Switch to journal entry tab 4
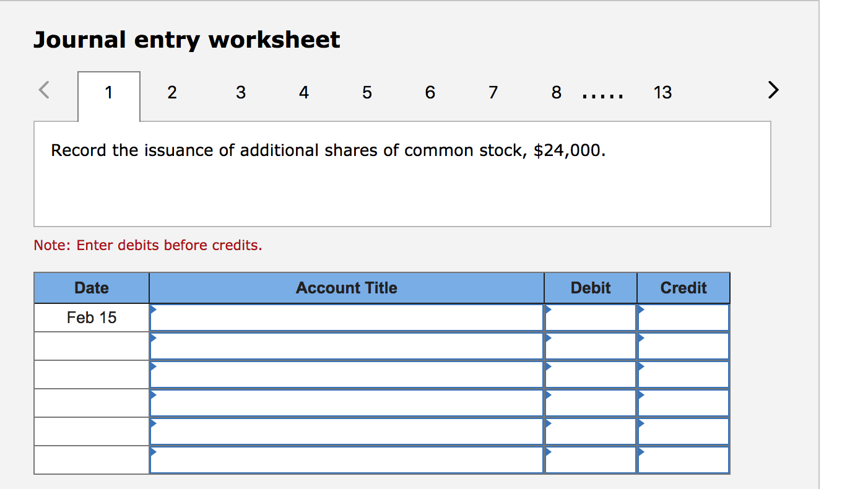 coord(303,93)
